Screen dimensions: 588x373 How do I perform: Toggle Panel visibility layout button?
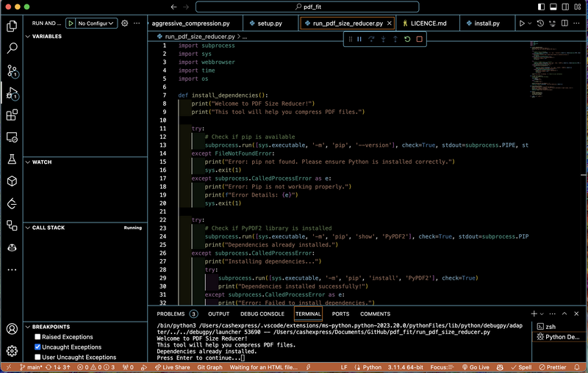[x=553, y=7]
